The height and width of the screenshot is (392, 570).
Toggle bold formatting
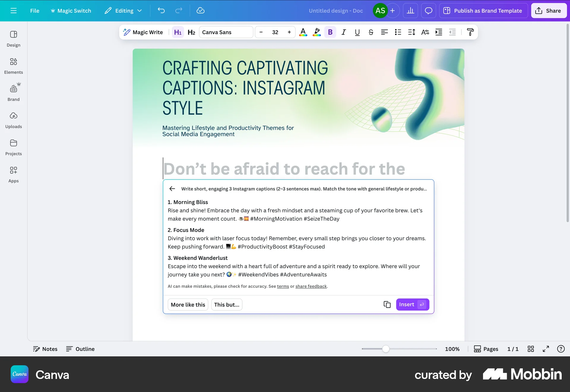[x=330, y=32]
